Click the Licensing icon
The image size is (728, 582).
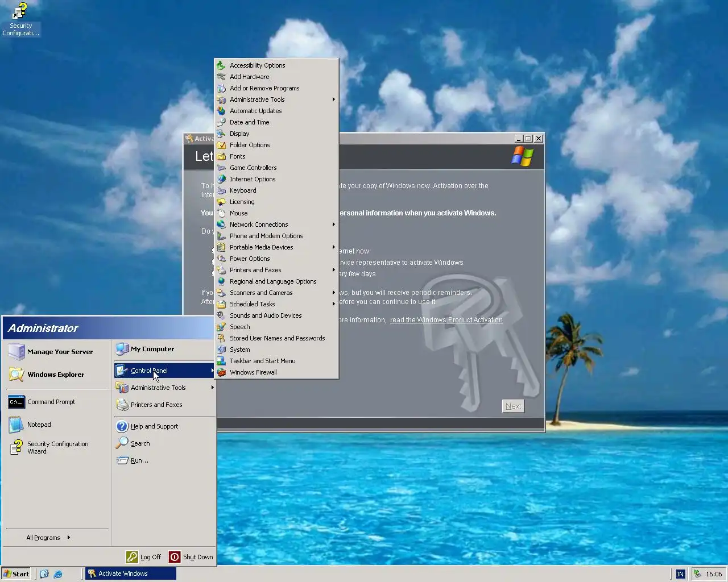click(221, 202)
